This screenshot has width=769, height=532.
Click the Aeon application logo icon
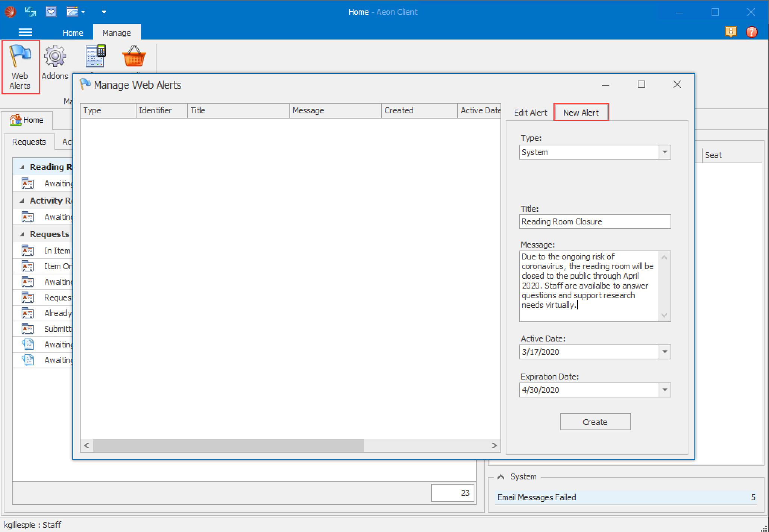[10, 12]
